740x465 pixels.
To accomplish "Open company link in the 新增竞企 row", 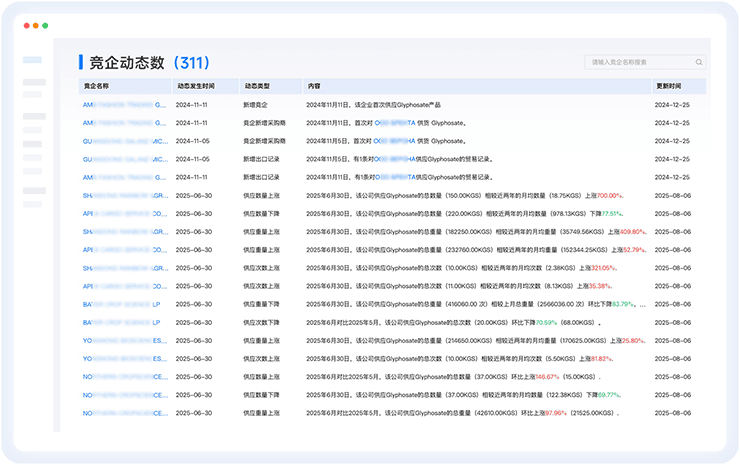I will 125,105.
